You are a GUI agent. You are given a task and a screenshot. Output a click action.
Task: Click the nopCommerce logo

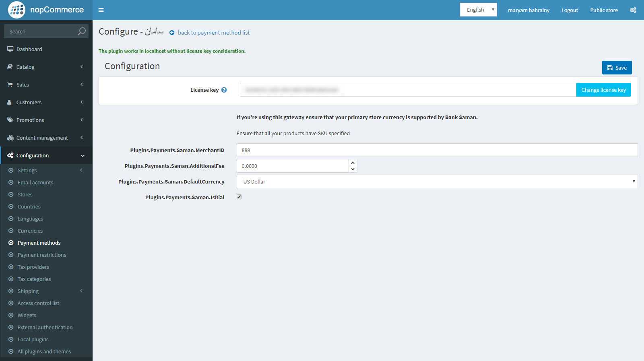[x=46, y=10]
